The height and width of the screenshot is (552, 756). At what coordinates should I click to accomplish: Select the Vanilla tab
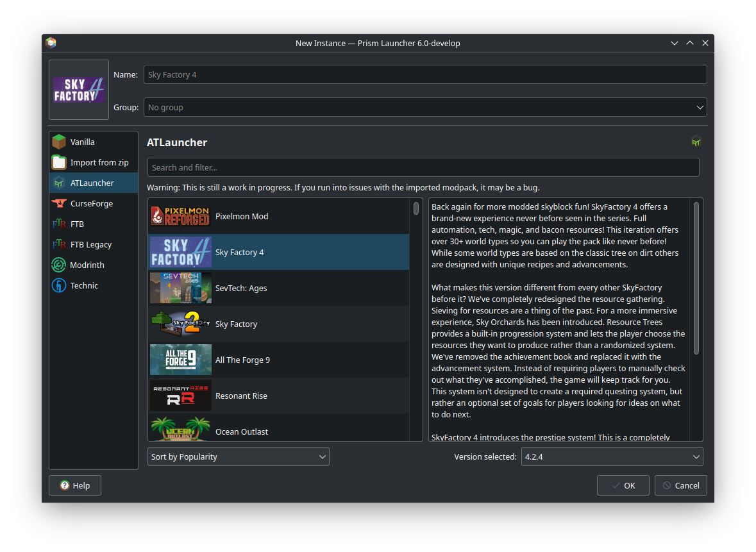pyautogui.click(x=94, y=142)
